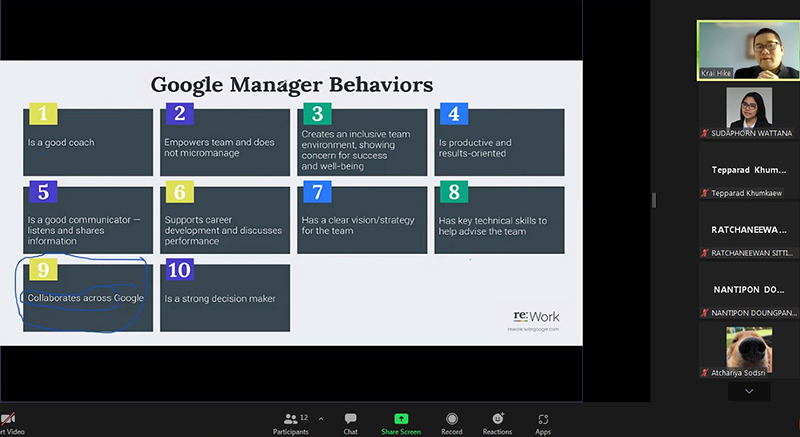Viewport: 800px width, 437px height.
Task: Click the yellow number 1 badge
Action: pos(43,114)
